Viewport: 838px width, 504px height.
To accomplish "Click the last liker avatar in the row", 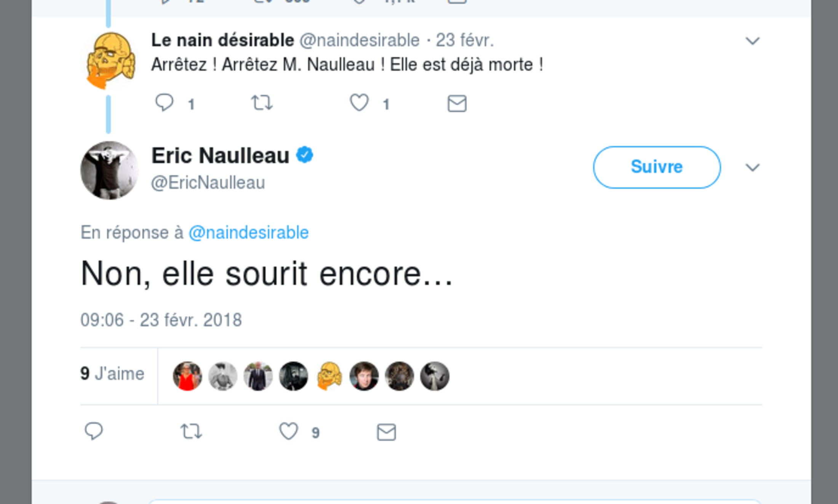I will coord(435,376).
